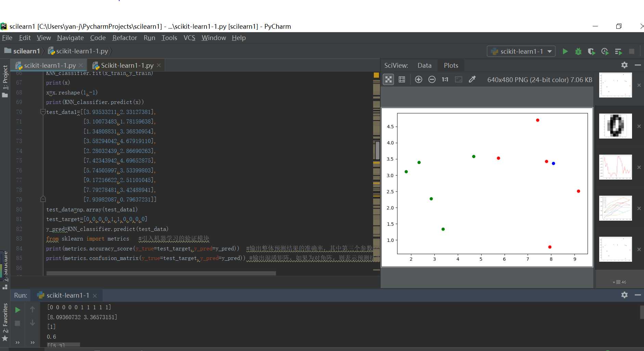Click the editor vertical scrollbar thumb

[x=378, y=151]
